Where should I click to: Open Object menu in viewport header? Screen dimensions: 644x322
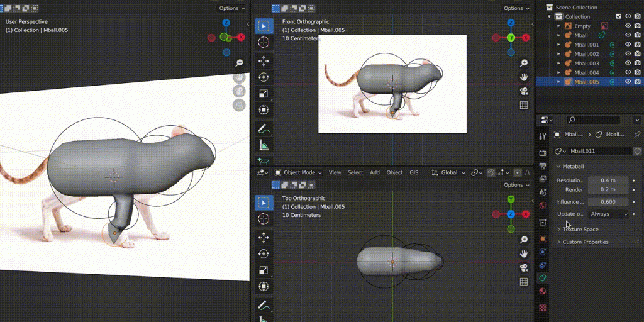tap(395, 172)
